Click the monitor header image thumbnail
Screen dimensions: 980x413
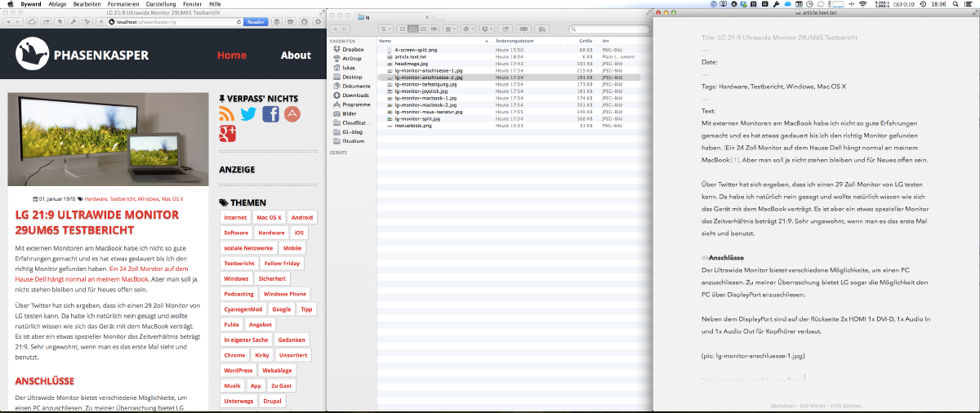tap(109, 139)
